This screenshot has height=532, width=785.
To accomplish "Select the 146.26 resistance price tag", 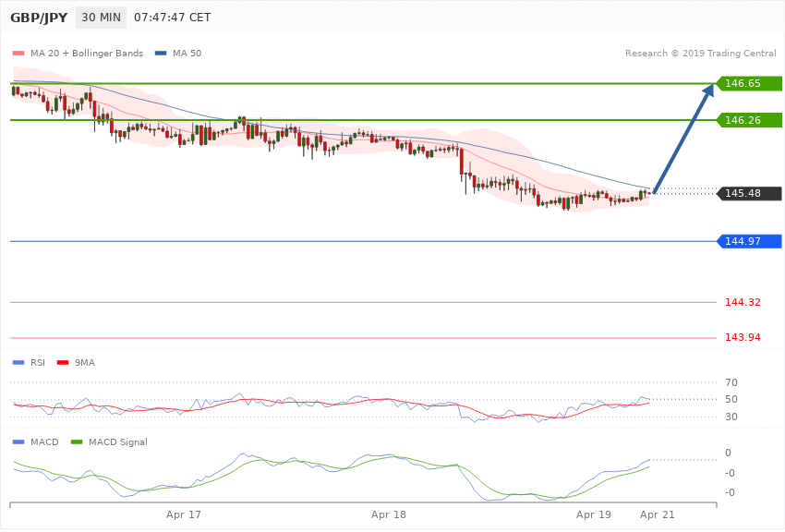I will pyautogui.click(x=749, y=120).
